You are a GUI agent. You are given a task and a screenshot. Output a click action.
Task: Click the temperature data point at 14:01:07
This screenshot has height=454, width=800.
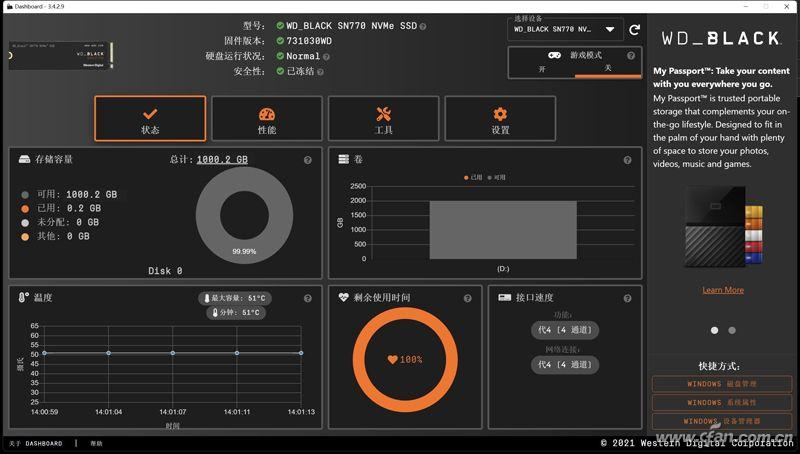[173, 353]
